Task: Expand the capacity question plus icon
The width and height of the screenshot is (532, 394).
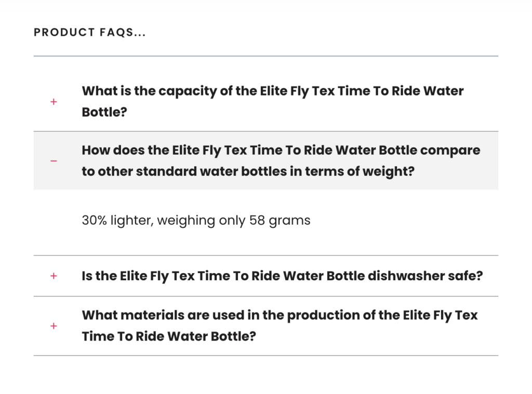Action: point(54,102)
